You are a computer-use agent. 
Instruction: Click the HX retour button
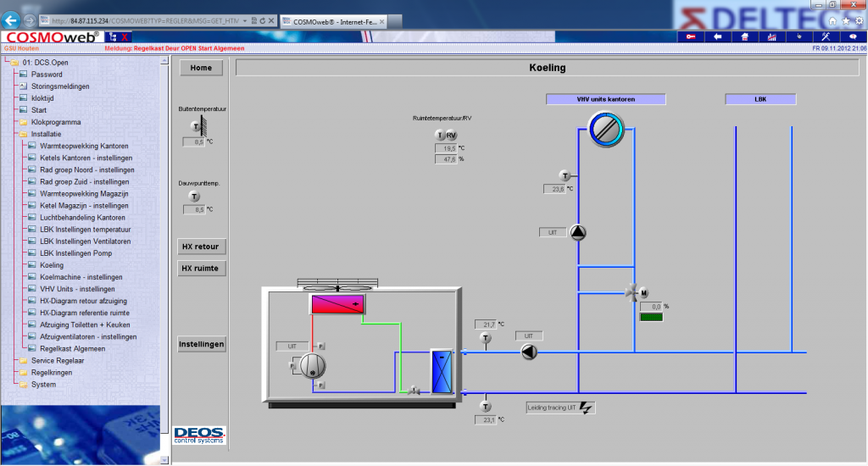click(x=200, y=247)
